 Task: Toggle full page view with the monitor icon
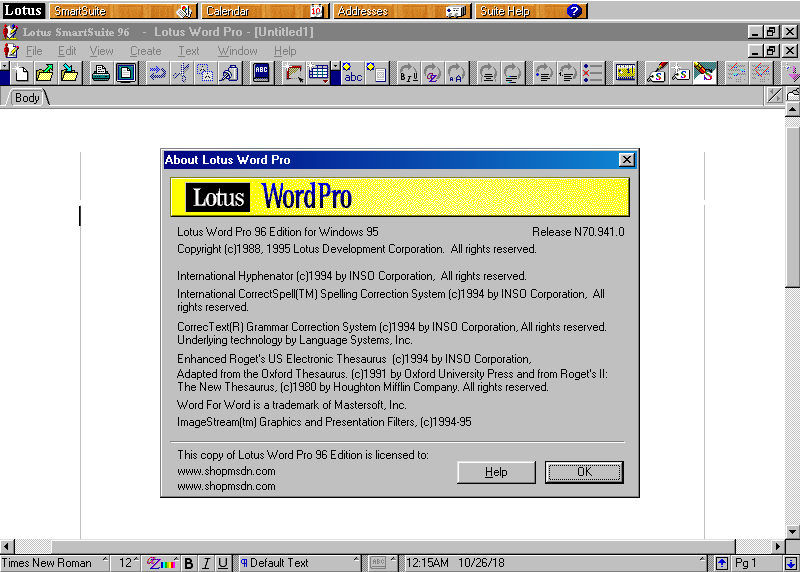pyautogui.click(x=126, y=73)
